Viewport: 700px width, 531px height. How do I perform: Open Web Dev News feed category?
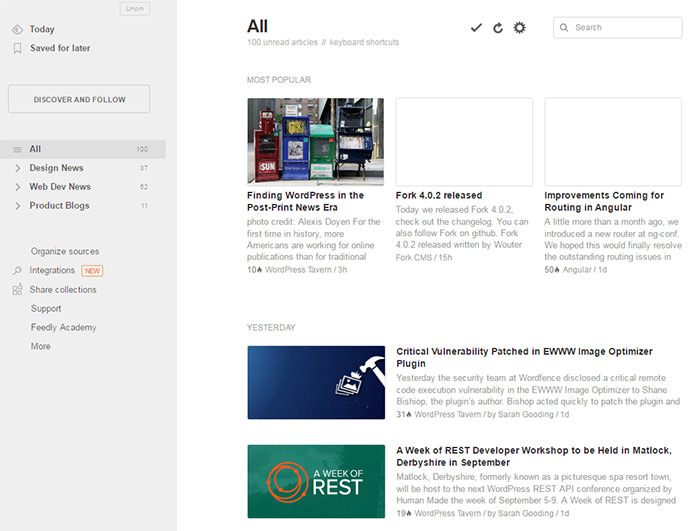click(60, 187)
